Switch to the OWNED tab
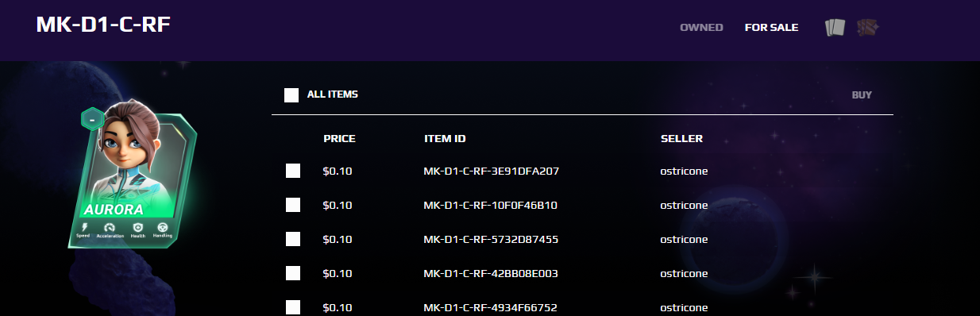 (x=701, y=28)
